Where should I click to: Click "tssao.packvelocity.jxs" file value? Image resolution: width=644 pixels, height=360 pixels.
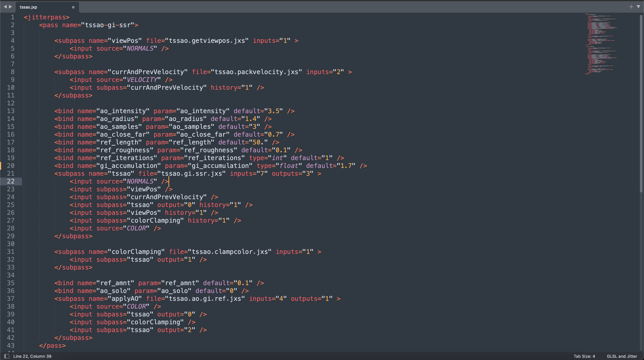[256, 72]
